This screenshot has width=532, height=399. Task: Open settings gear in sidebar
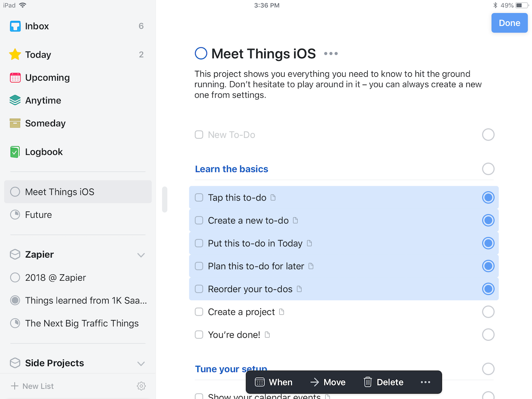(x=141, y=386)
